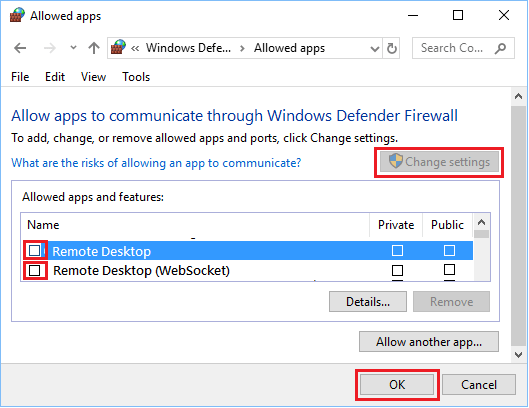Screen dimensions: 529x408
Task: Click the Allowed apps title bar icon
Action: (x=17, y=15)
